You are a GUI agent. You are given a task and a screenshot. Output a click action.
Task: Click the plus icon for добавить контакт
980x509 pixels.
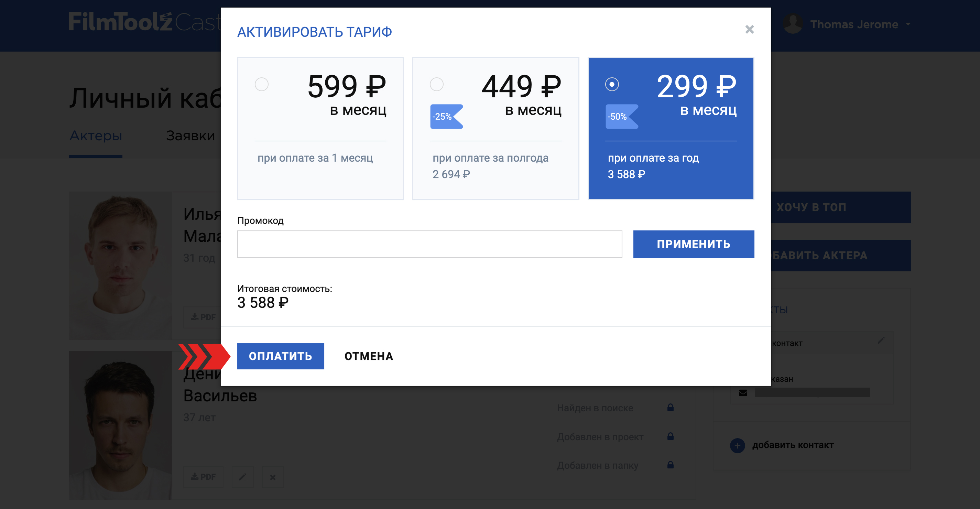(x=737, y=445)
